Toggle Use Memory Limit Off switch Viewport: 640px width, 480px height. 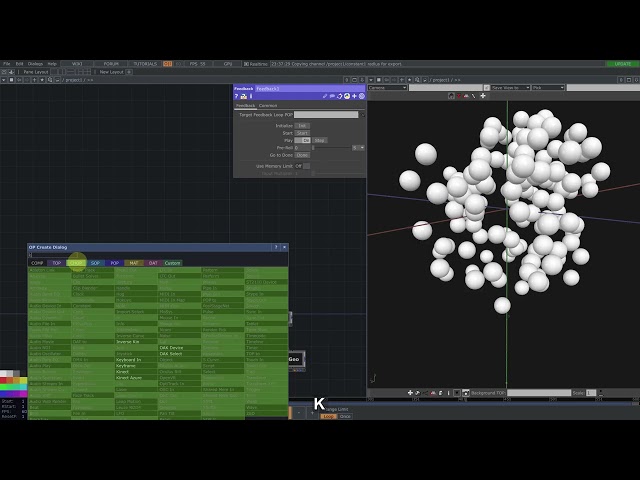(302, 166)
